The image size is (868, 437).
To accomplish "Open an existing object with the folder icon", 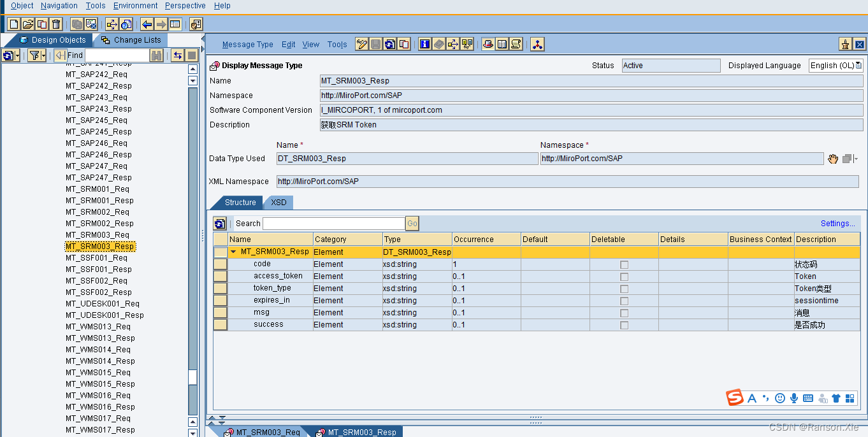I will click(x=29, y=24).
